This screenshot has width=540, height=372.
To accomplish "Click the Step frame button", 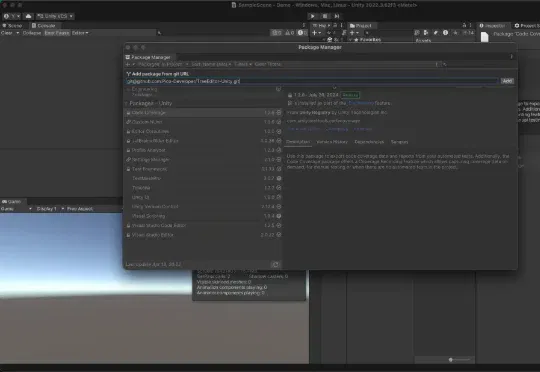I will 337,16.
